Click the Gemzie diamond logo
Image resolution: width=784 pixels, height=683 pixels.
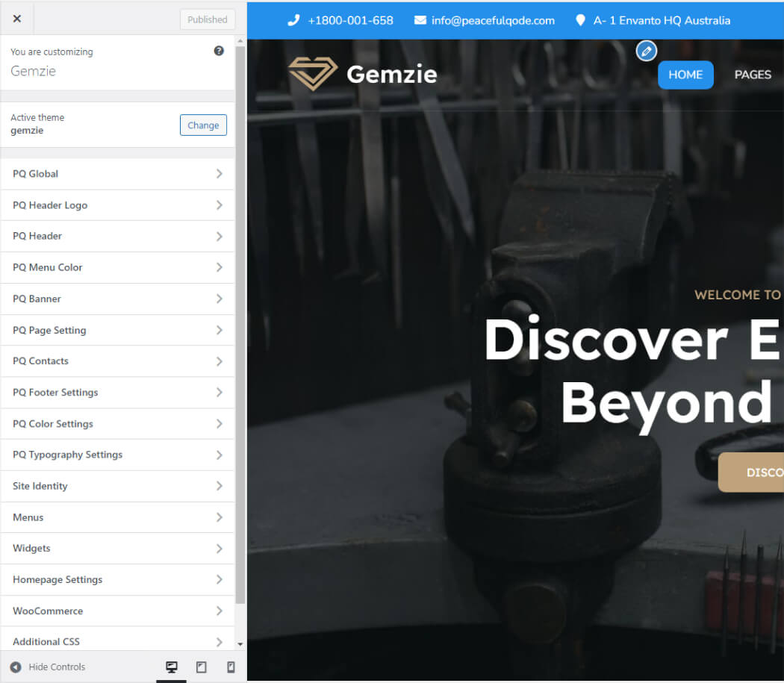coord(313,73)
